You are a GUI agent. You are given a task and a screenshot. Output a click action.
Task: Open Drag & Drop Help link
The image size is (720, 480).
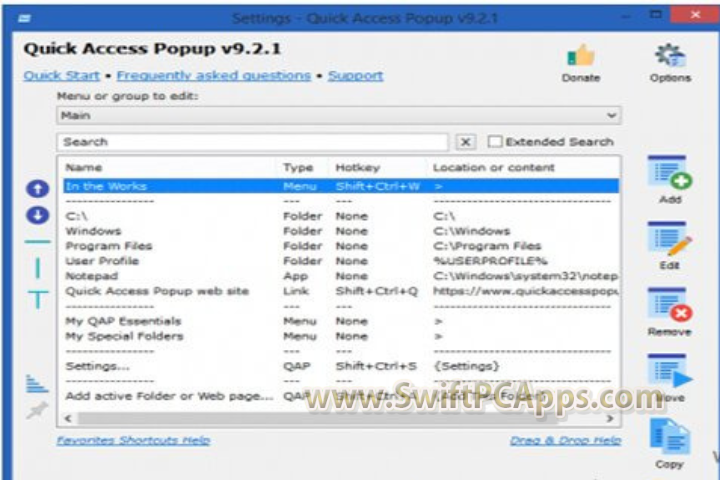click(565, 440)
